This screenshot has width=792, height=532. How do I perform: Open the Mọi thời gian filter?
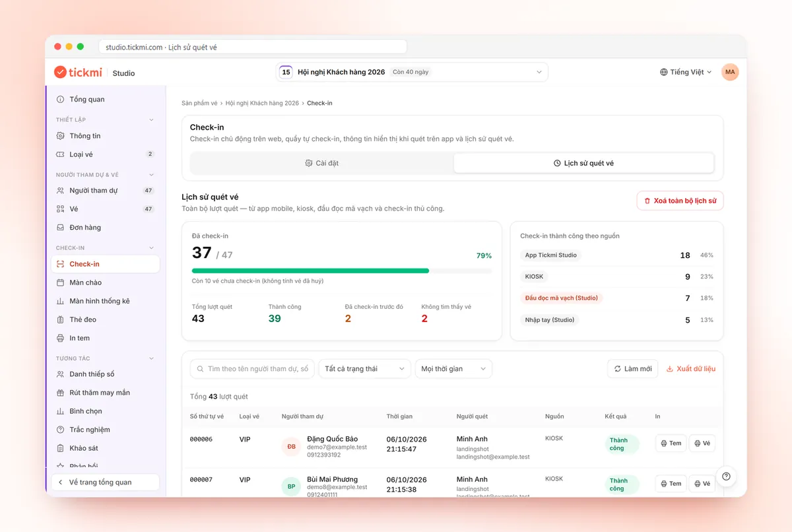click(x=453, y=369)
